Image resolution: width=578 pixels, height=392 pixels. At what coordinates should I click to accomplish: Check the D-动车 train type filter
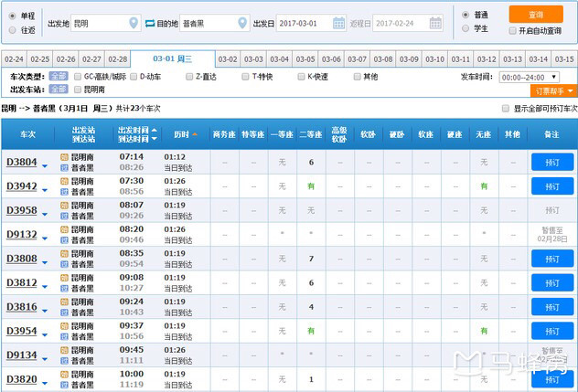[134, 77]
